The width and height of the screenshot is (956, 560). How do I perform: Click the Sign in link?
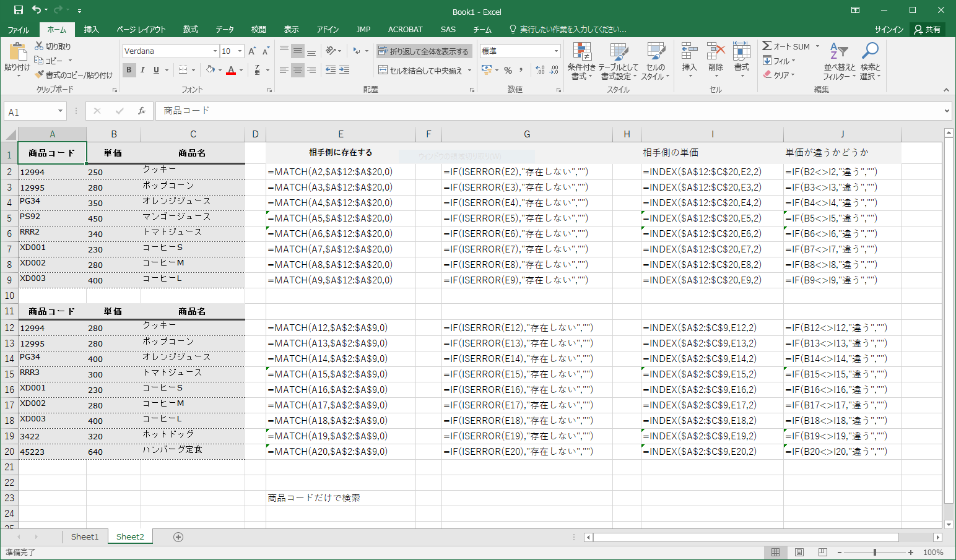889,30
